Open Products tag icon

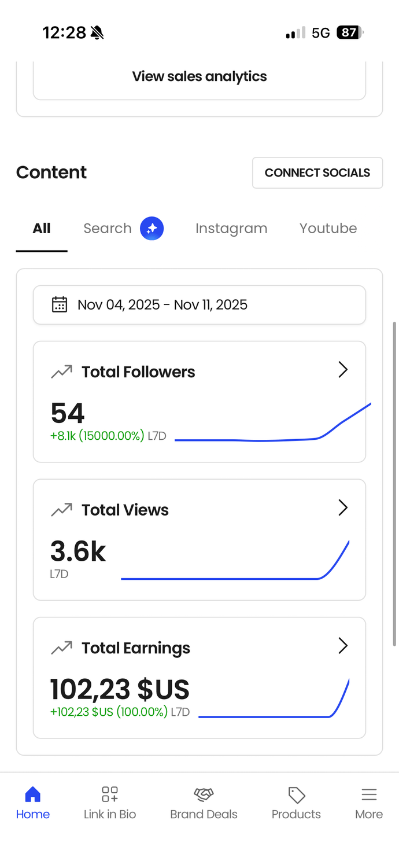(x=297, y=795)
